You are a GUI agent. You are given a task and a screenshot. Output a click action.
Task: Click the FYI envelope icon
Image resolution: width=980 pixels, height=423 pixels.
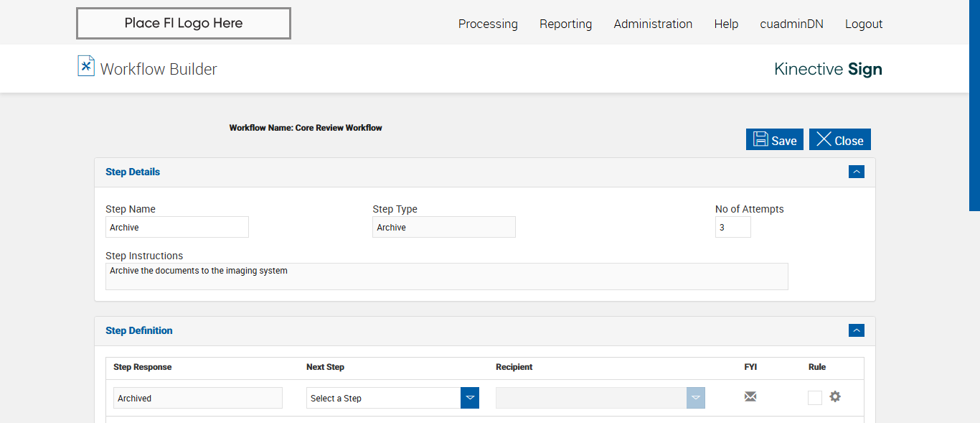pos(750,396)
